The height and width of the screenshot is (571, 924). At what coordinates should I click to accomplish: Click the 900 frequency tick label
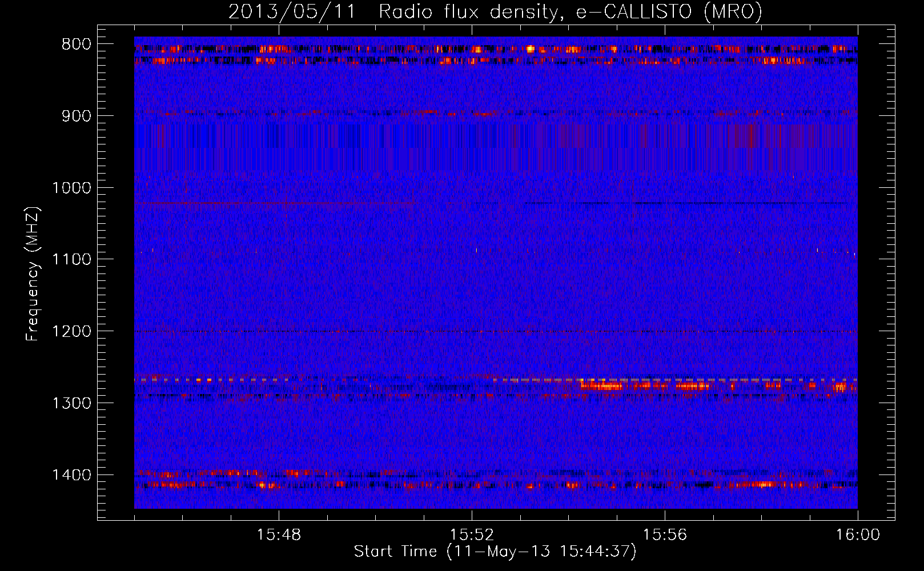click(x=77, y=116)
